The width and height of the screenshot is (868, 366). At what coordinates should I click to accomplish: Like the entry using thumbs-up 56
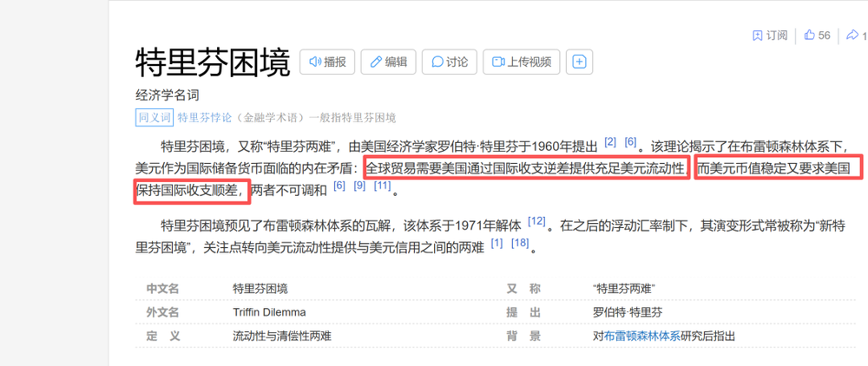(817, 36)
